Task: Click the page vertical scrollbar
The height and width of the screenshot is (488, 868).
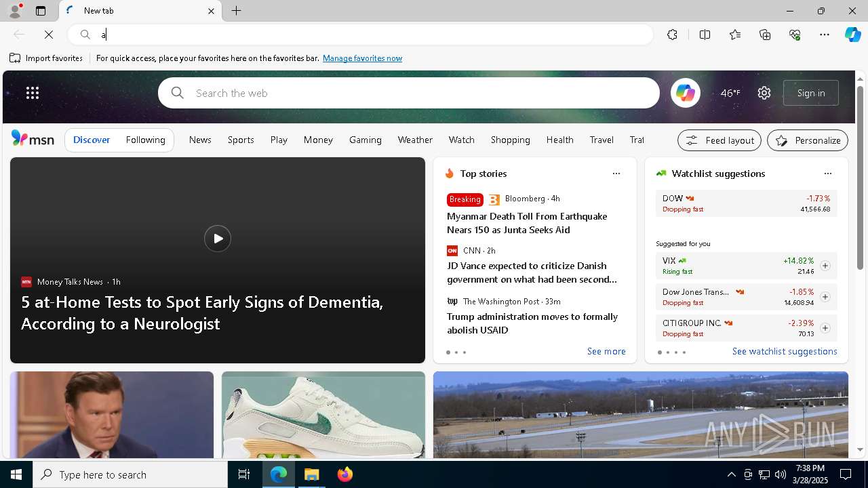Action: pyautogui.click(x=860, y=179)
